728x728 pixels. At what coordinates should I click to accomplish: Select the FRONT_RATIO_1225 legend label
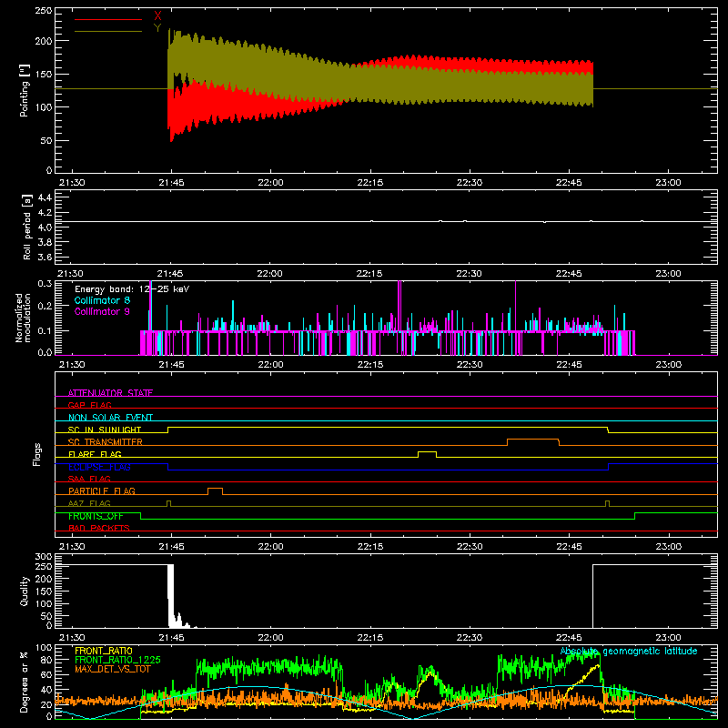click(x=117, y=660)
